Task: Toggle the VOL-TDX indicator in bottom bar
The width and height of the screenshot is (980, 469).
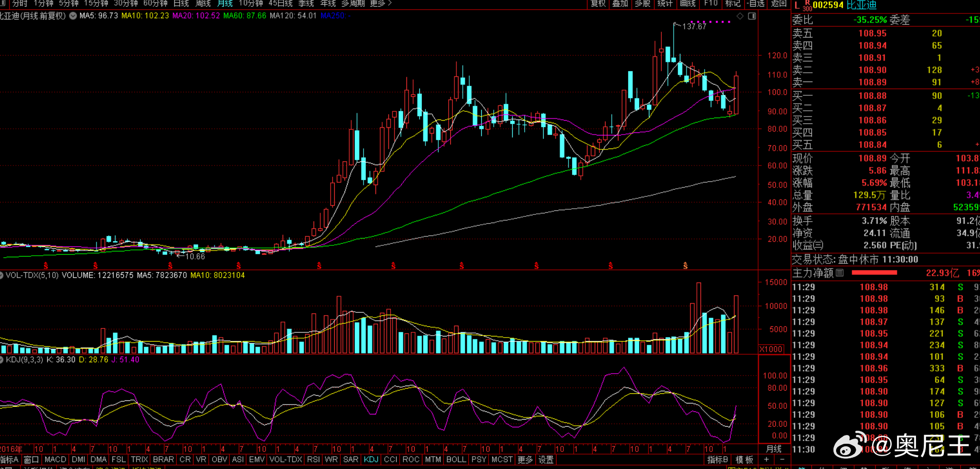Action: [286, 459]
